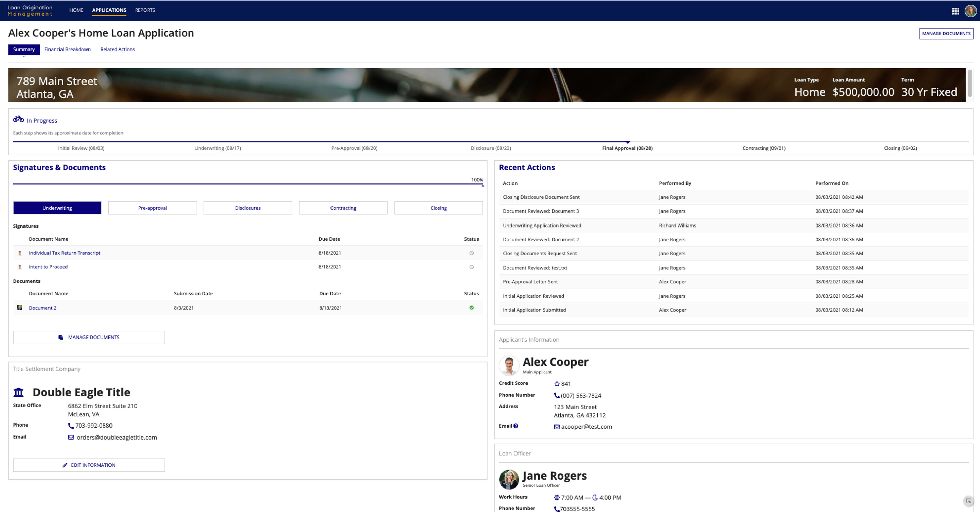Open the user profile avatar
The image size is (980, 512).
(971, 11)
